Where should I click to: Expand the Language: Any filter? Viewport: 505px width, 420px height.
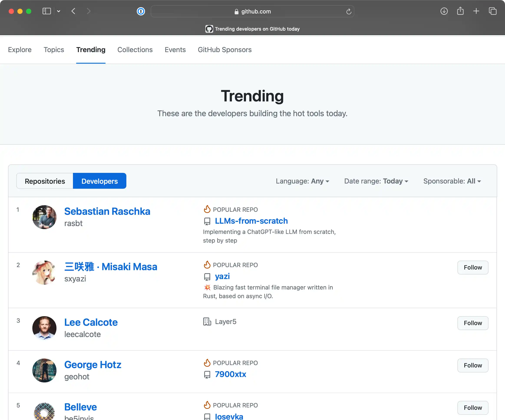click(302, 181)
